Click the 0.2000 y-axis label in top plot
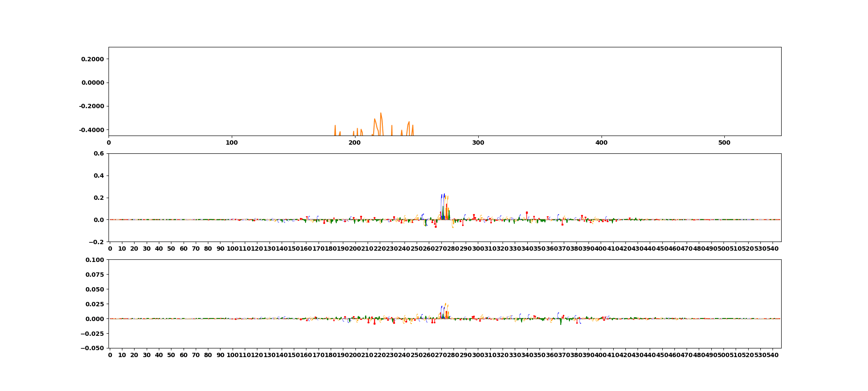The image size is (868, 391). [x=92, y=59]
